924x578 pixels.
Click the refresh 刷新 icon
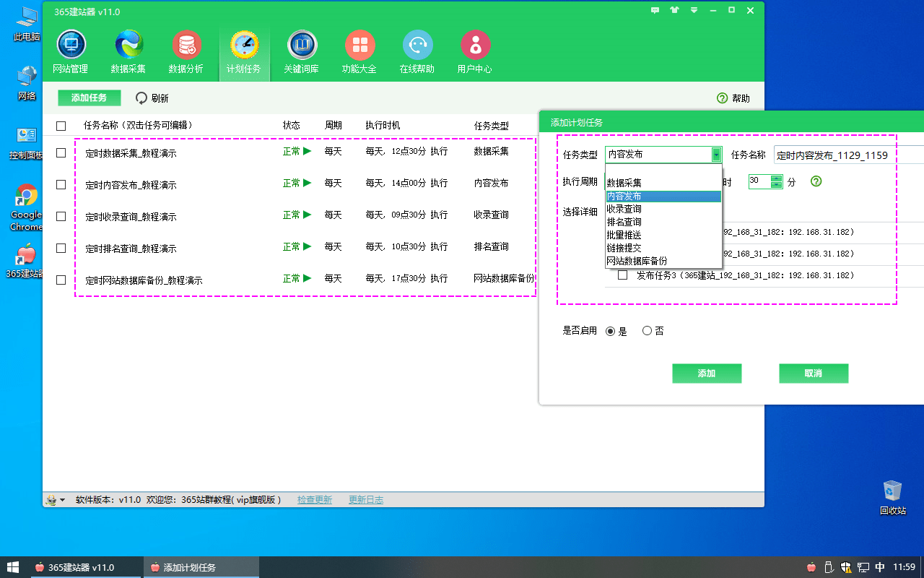coord(141,98)
